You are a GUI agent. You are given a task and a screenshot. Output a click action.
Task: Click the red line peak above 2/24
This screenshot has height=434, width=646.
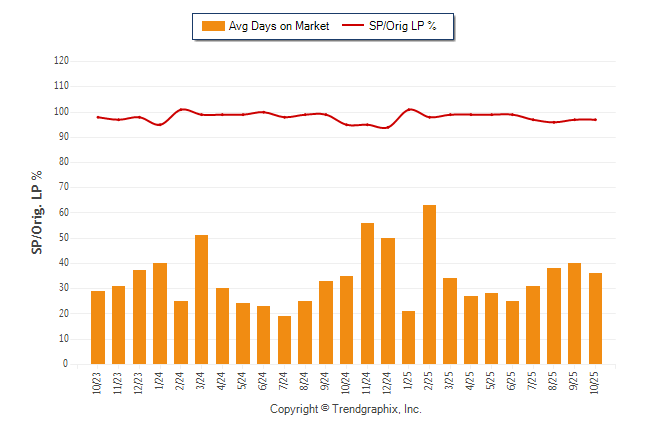tap(181, 109)
